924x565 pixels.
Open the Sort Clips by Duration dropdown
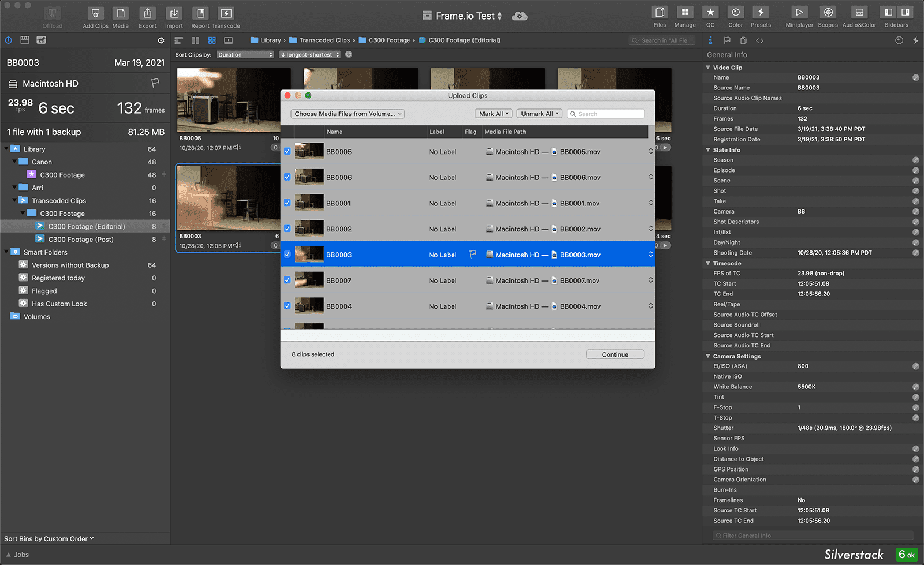pyautogui.click(x=245, y=55)
